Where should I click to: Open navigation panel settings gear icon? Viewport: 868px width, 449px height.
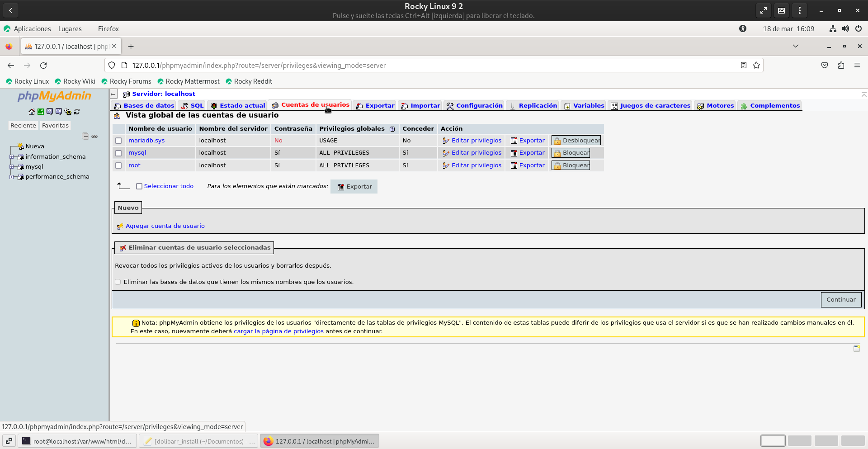68,112
